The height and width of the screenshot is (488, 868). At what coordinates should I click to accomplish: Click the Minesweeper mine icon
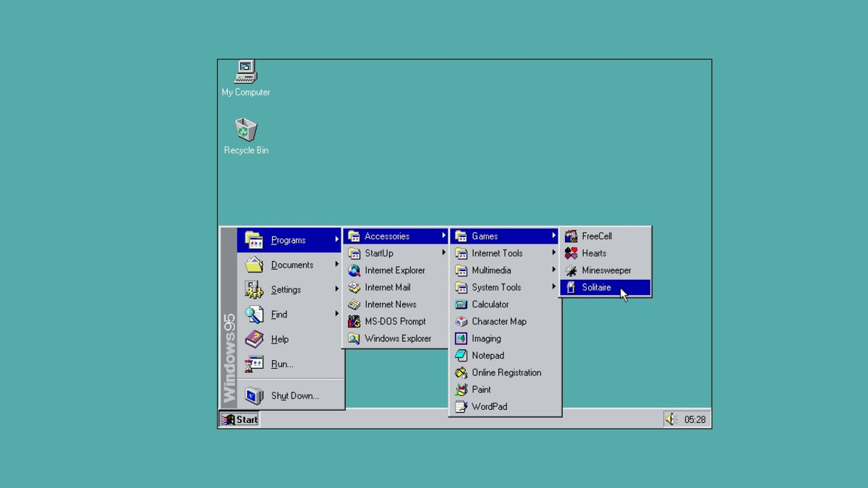click(571, 270)
